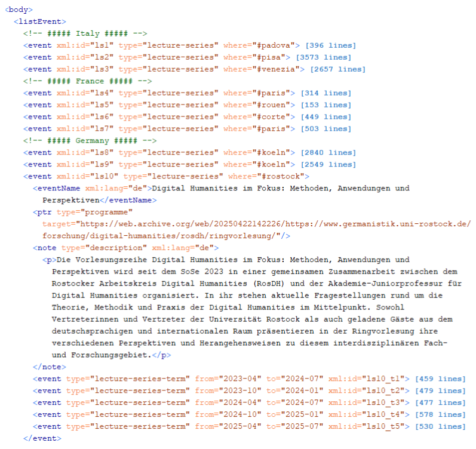The image size is (476, 449).
Task: Click the opening <p> tag
Action: [x=50, y=260]
